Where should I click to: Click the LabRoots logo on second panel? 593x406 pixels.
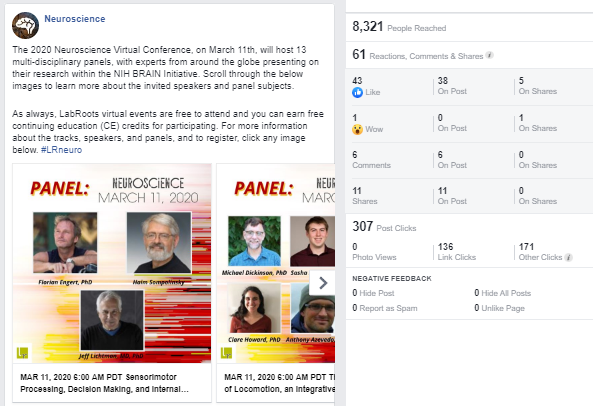point(226,353)
